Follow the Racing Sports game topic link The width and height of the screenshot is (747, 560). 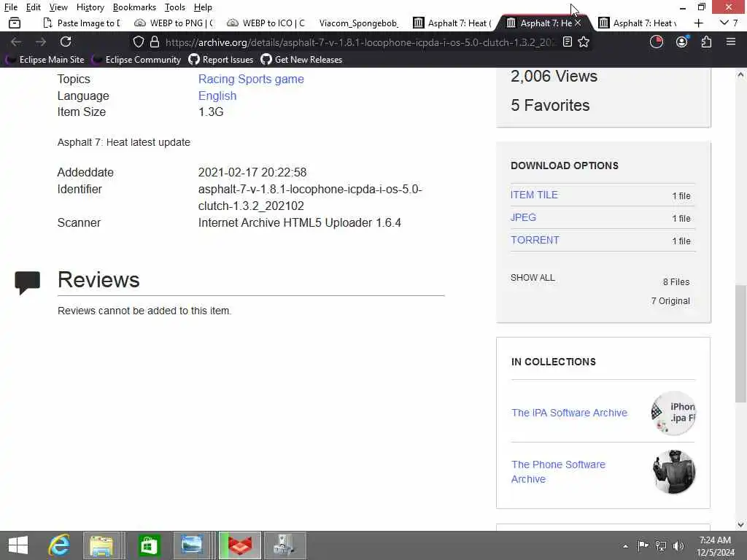pyautogui.click(x=251, y=79)
